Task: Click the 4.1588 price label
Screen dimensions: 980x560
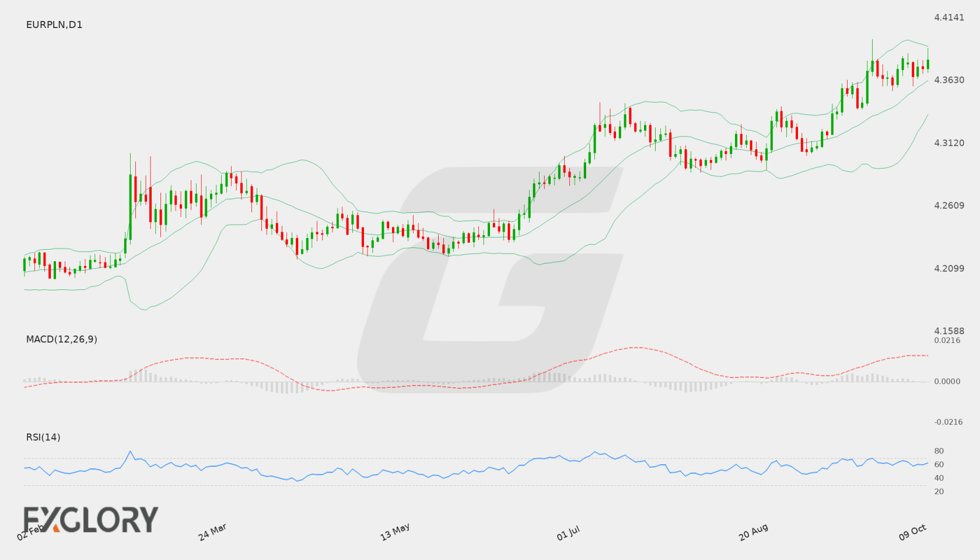Action: coord(949,331)
